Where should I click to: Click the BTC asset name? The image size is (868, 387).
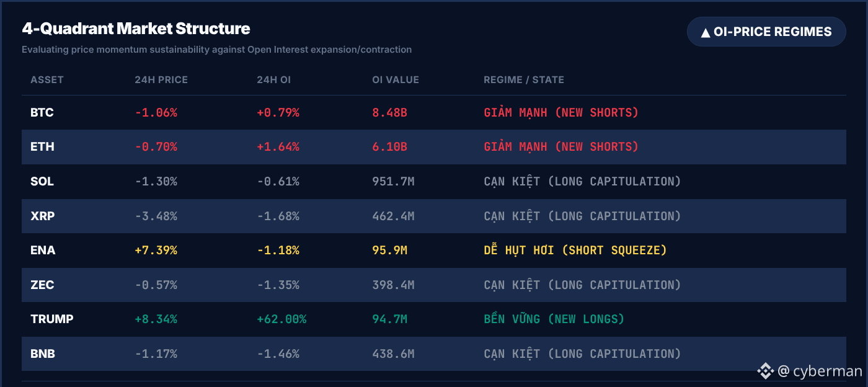(42, 113)
